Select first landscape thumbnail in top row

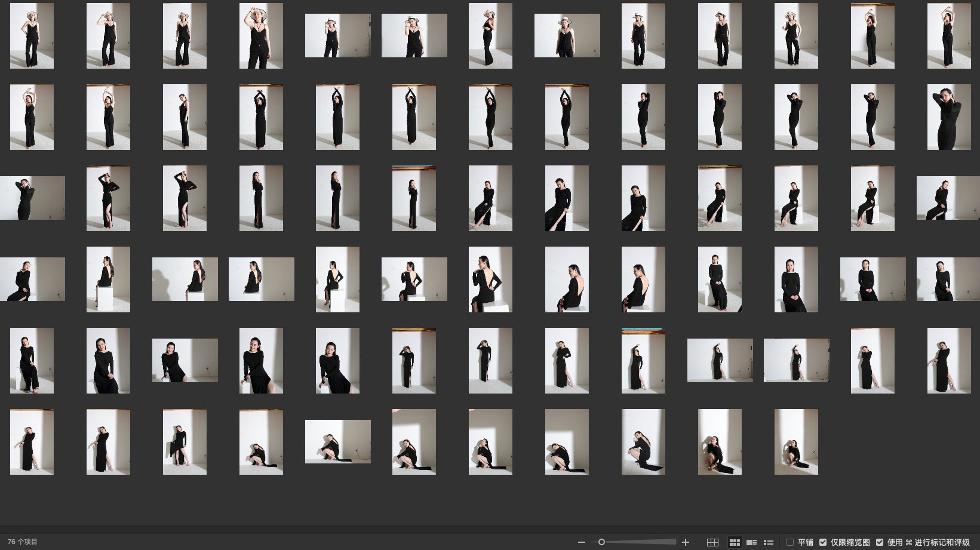click(x=337, y=36)
